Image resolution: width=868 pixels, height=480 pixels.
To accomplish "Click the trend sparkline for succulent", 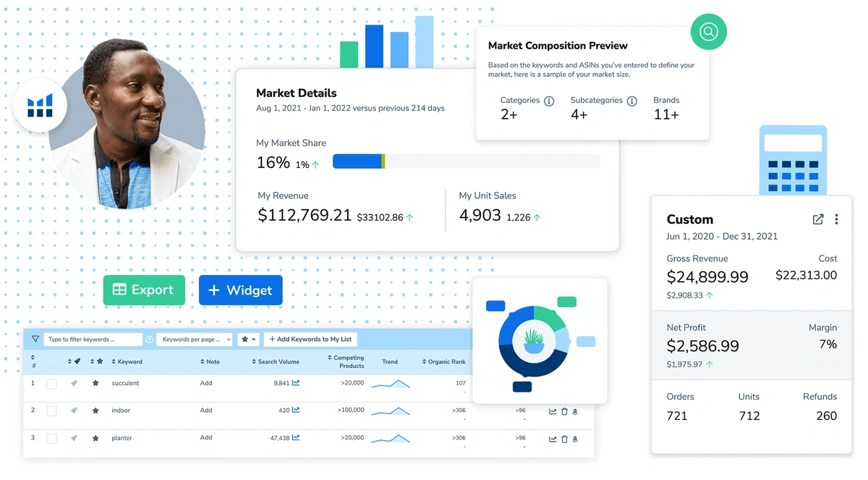I will pos(391,384).
